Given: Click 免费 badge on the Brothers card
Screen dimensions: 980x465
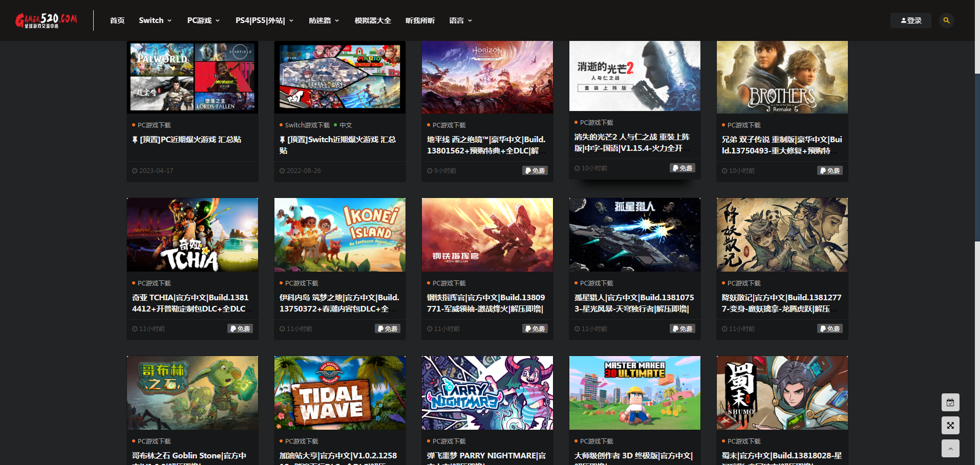Looking at the screenshot, I should coord(830,171).
